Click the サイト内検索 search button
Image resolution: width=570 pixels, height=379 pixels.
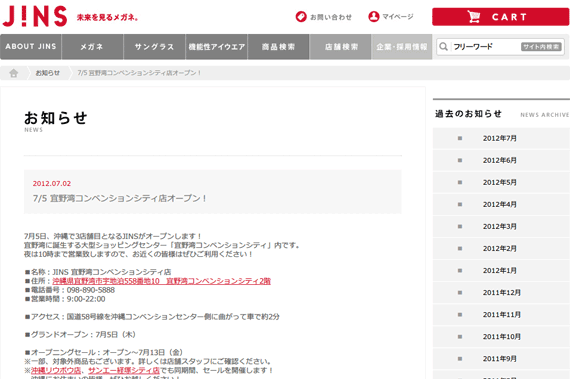541,47
